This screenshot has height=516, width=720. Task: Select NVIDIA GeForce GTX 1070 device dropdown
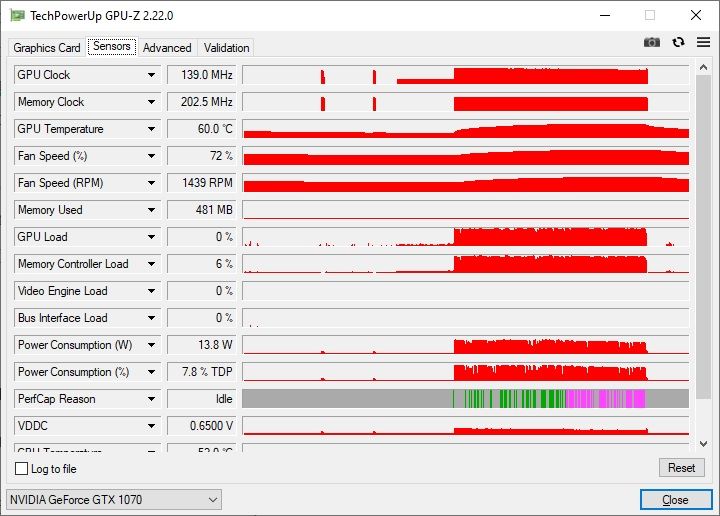pyautogui.click(x=114, y=499)
